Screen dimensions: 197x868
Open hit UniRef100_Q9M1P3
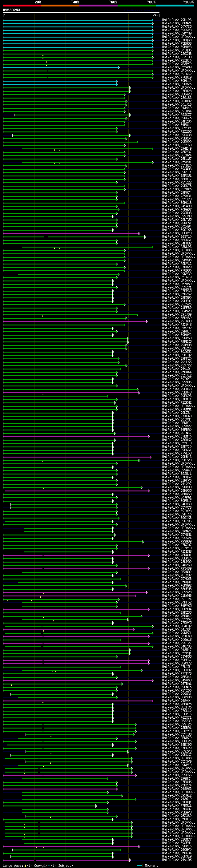(177, 20)
